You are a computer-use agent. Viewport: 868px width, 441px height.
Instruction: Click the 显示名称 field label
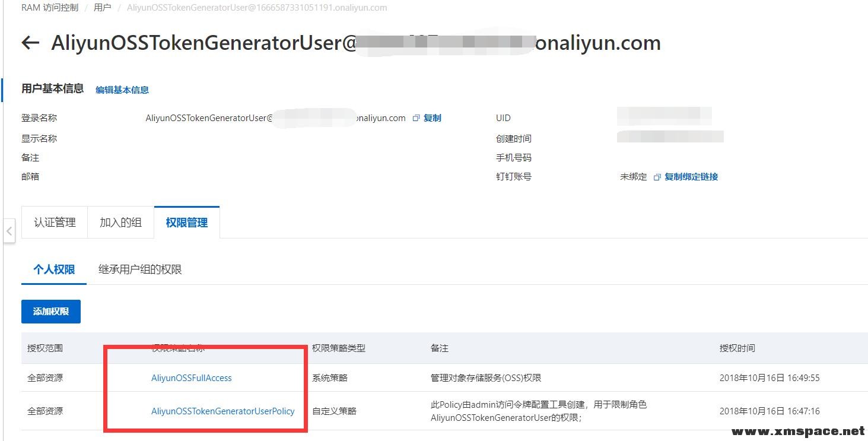click(x=39, y=139)
